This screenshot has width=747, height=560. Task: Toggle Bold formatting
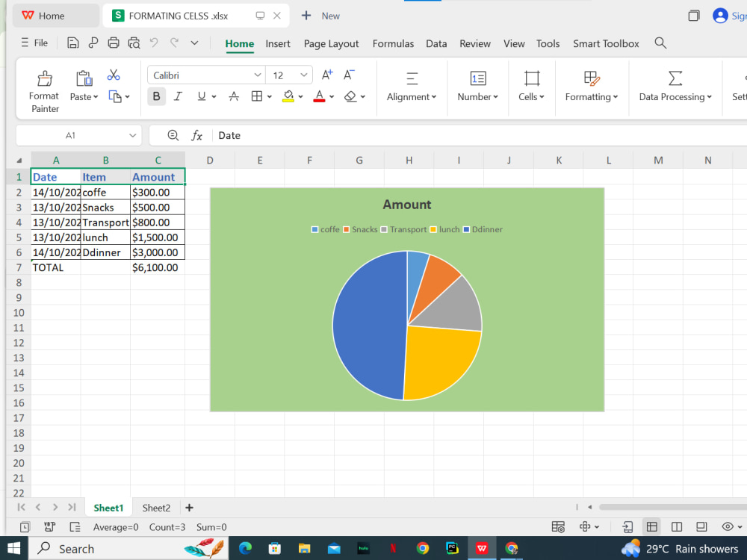(x=156, y=96)
